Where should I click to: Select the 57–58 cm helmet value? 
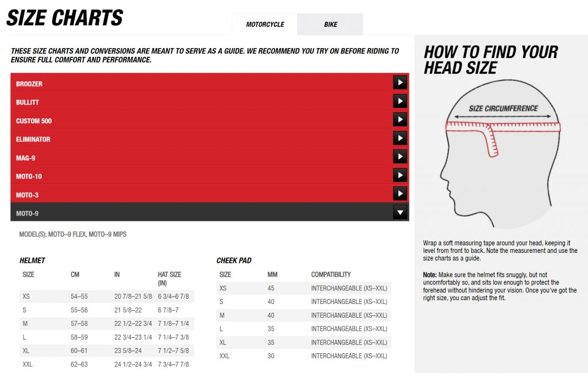click(79, 323)
